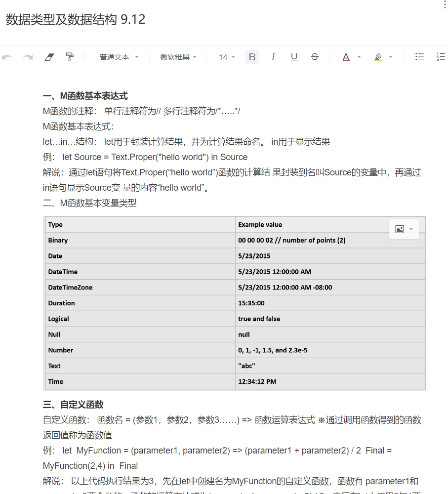Click the image icon on the table
The height and width of the screenshot is (494, 448).
pos(400,229)
